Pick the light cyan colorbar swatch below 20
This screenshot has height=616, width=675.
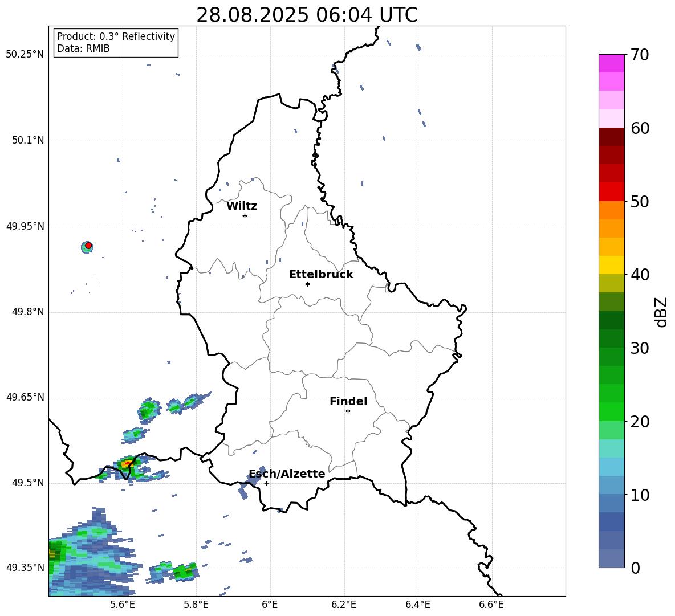[x=612, y=448]
